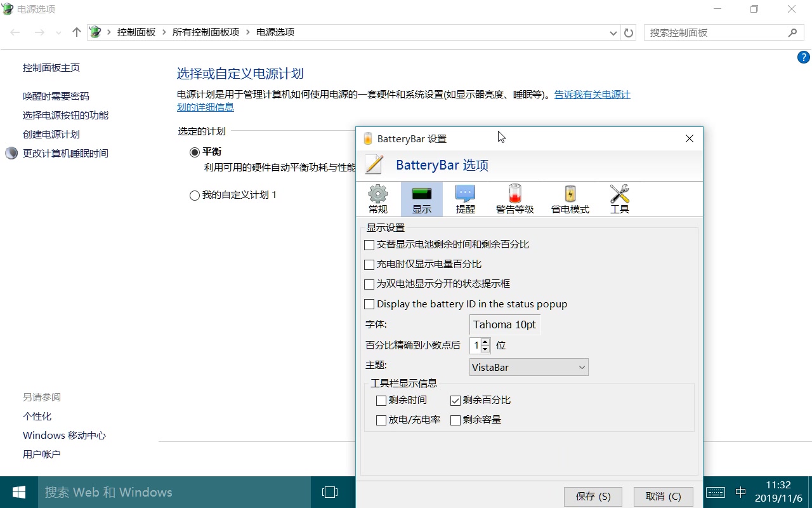Open the 工具 tools tab
This screenshot has width=812, height=508.
pos(620,199)
